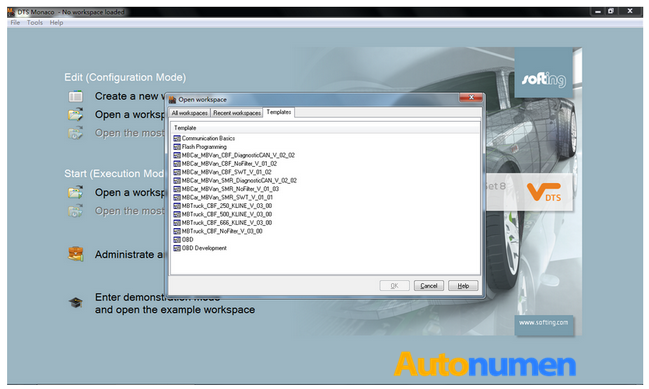
Task: Click the Open a workspace icon under Edit
Action: (75, 114)
